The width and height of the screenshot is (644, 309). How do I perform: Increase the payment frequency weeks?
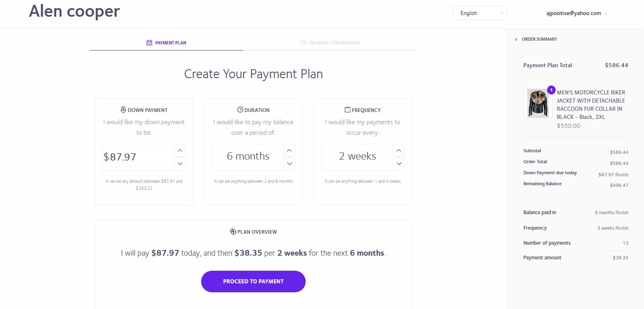(x=399, y=151)
